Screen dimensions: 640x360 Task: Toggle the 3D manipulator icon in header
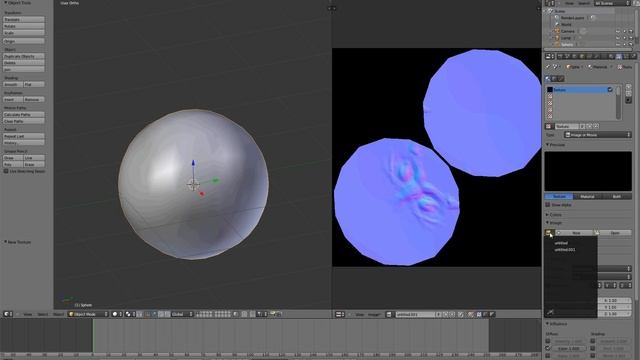[x=147, y=314]
